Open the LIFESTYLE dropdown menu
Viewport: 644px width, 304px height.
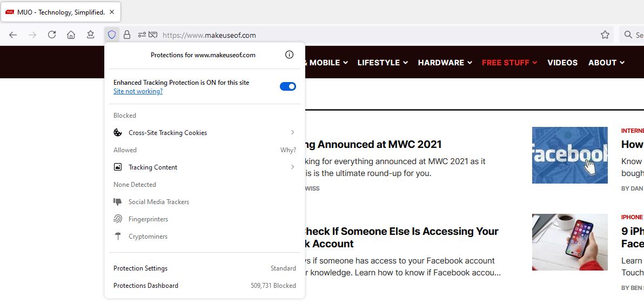382,63
